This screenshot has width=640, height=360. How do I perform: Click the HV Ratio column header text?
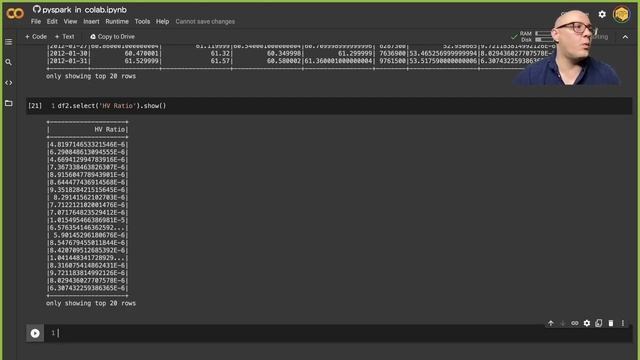109,129
